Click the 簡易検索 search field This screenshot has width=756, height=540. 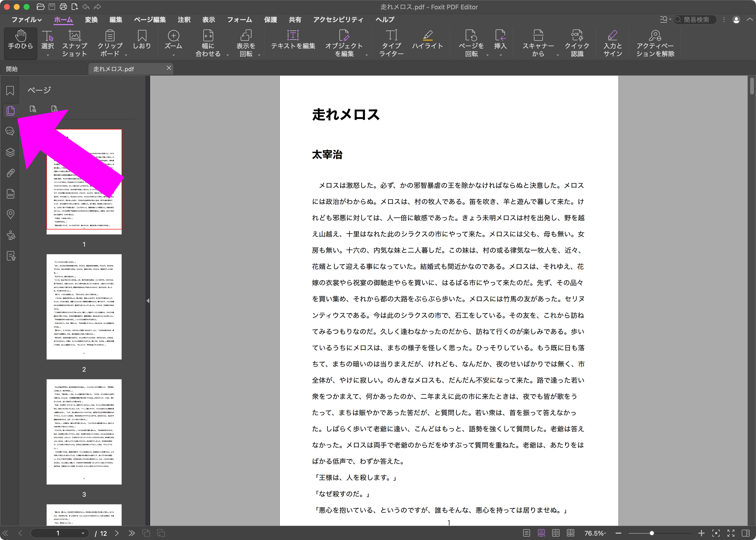pos(695,20)
